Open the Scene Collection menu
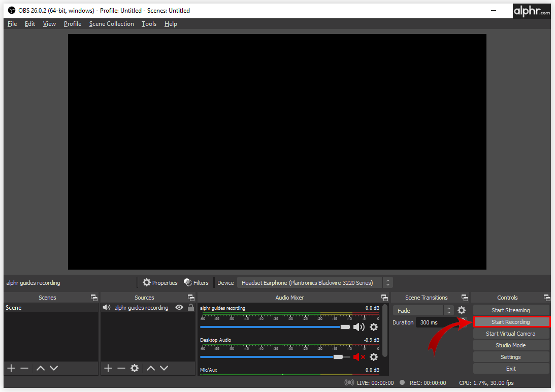This screenshot has width=555, height=392. [x=112, y=24]
